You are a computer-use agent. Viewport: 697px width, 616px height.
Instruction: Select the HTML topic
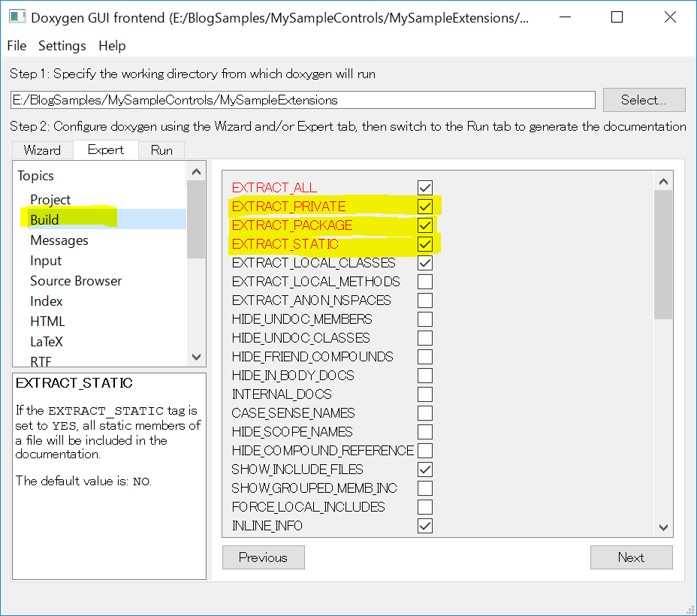47,322
